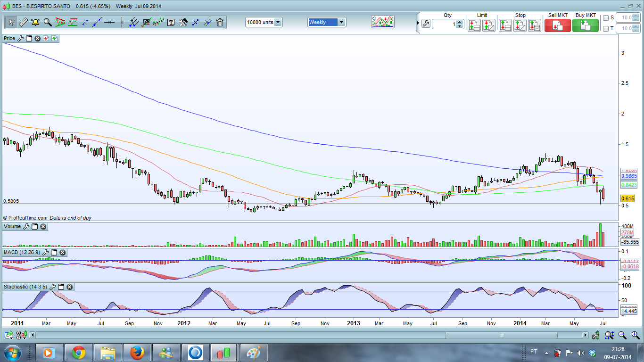Open the hammer and wrench tools icon
The image size is (644, 362).
pos(183,22)
